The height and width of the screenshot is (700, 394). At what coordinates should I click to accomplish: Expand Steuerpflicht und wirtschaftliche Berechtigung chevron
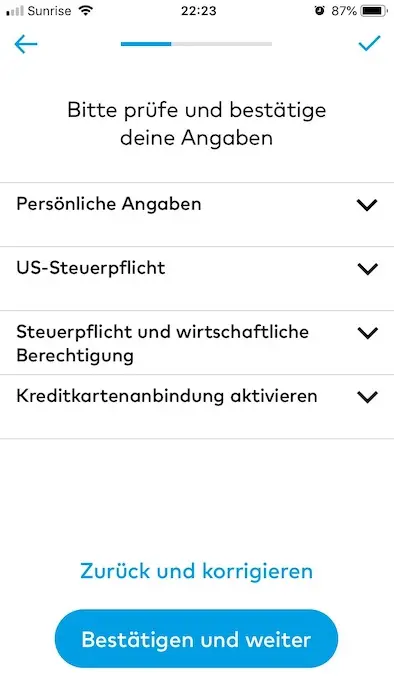pos(367,333)
